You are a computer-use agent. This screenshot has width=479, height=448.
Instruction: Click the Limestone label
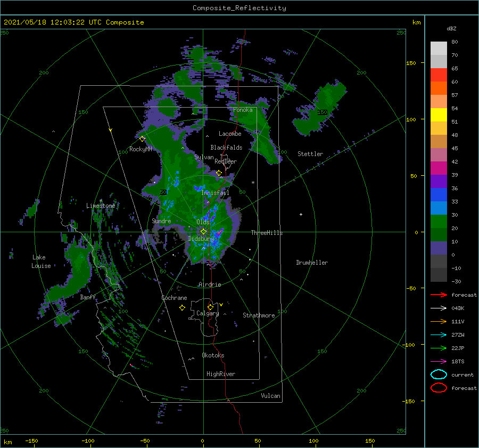101,206
